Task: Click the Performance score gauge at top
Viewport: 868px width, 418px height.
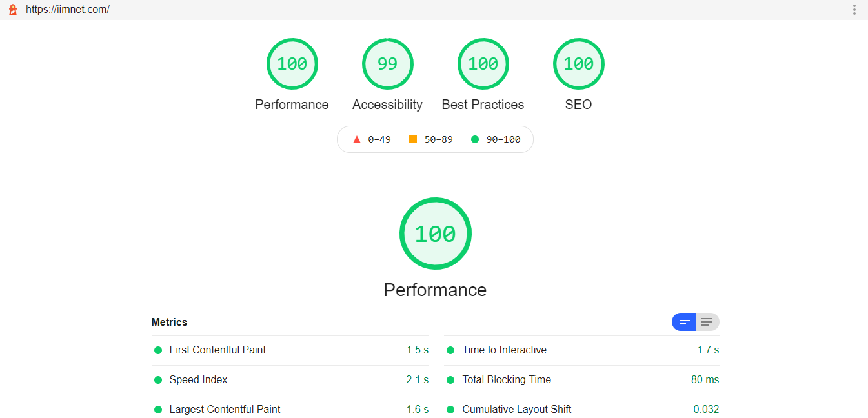Action: 292,64
